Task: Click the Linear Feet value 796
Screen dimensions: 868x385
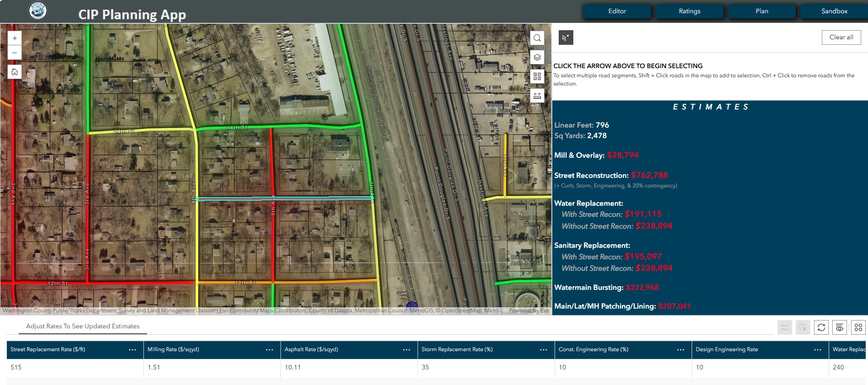Action: pos(602,125)
